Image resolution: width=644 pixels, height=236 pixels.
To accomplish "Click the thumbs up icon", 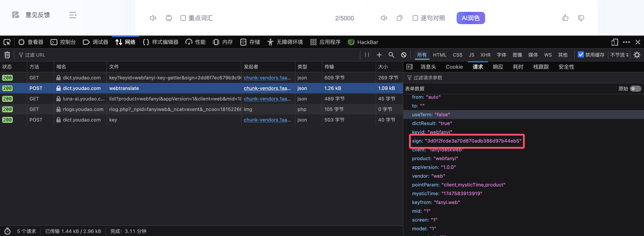I will pos(565,18).
